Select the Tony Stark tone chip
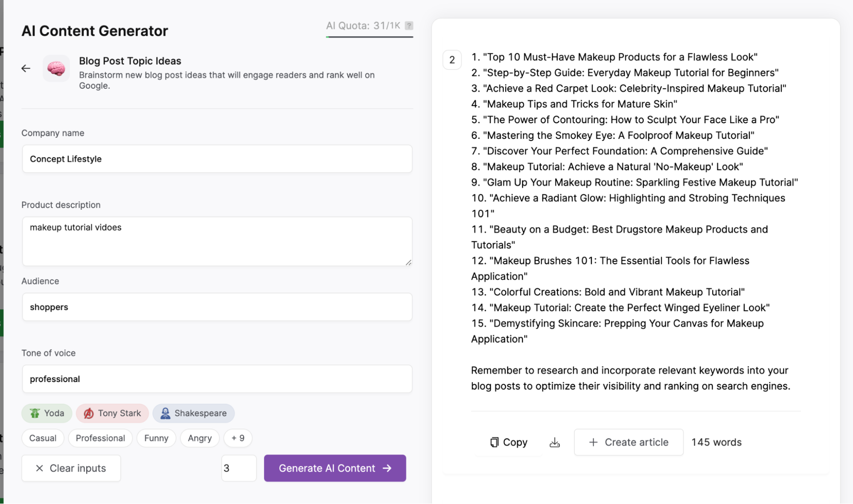 click(112, 413)
